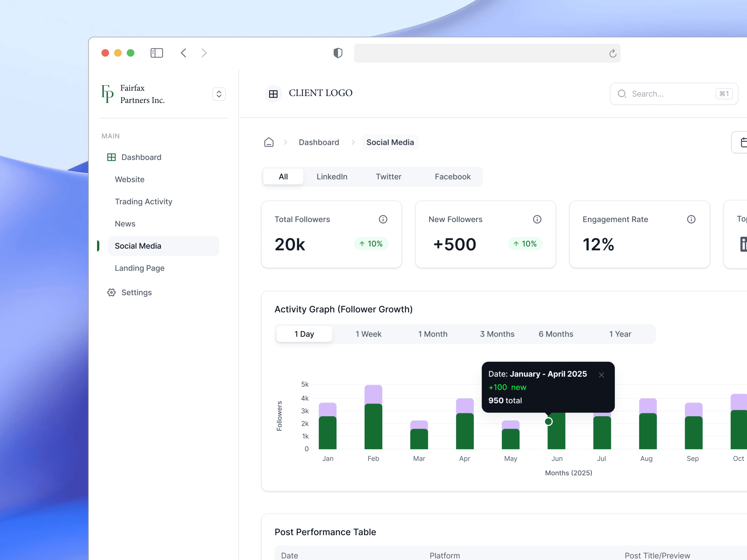This screenshot has width=747, height=560.
Task: Switch to the LinkedIn tab
Action: click(332, 177)
